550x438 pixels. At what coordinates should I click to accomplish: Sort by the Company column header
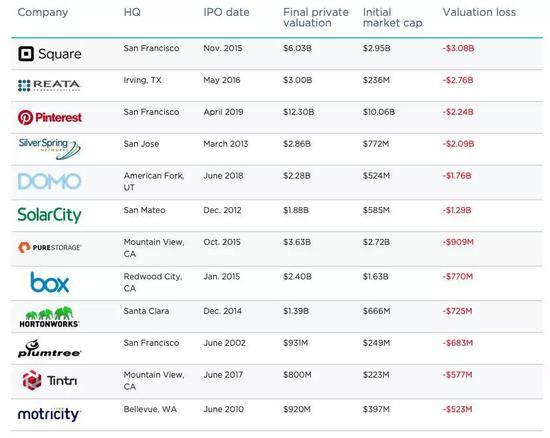click(x=43, y=12)
